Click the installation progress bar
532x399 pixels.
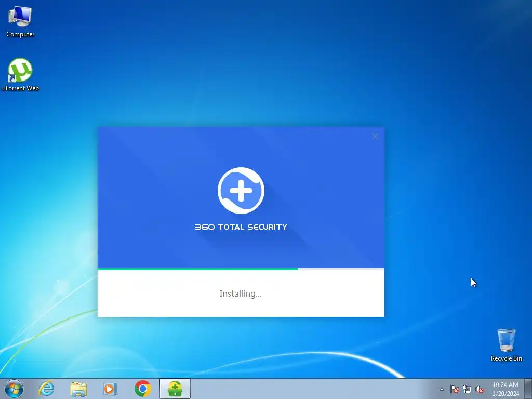coord(241,269)
